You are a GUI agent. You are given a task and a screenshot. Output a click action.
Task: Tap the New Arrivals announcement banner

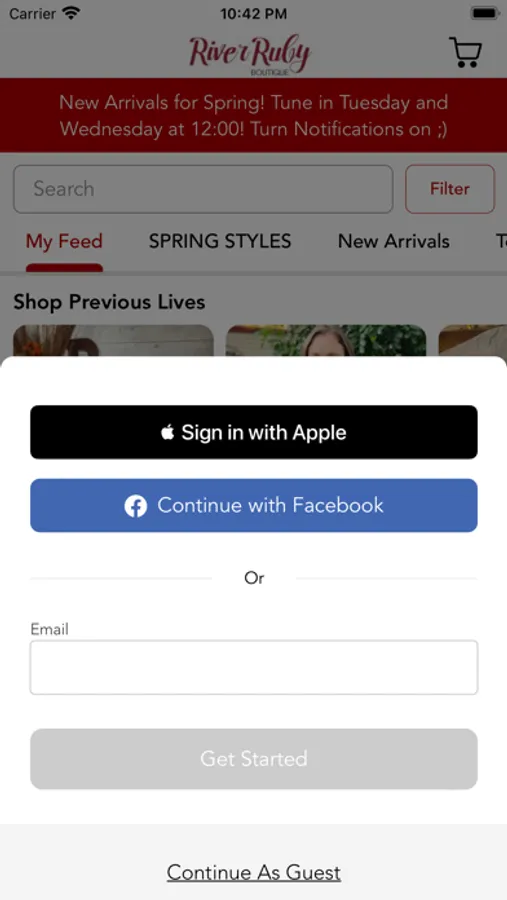tap(253, 115)
